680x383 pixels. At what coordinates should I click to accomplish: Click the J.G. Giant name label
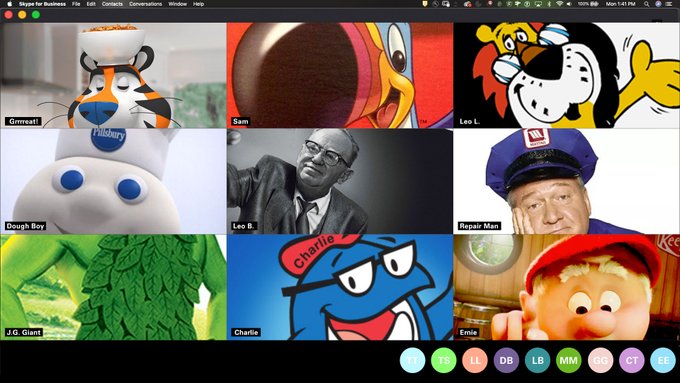[x=24, y=332]
